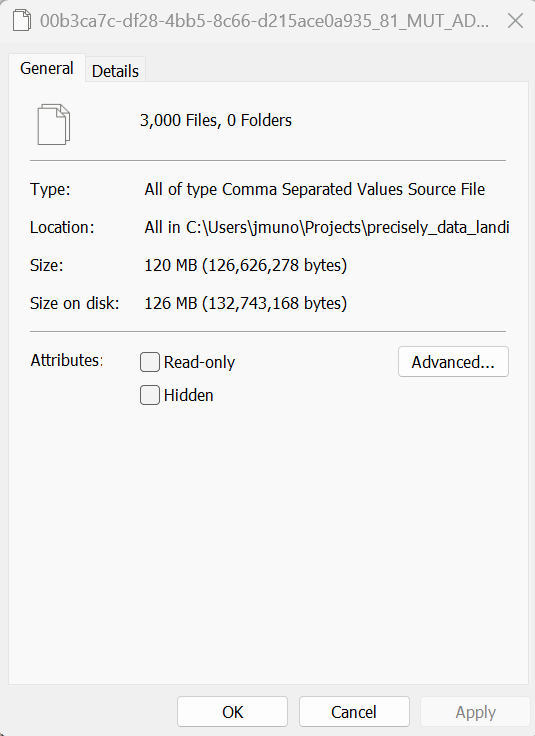Image resolution: width=535 pixels, height=736 pixels.
Task: Switch to the Details tab
Action: [115, 71]
